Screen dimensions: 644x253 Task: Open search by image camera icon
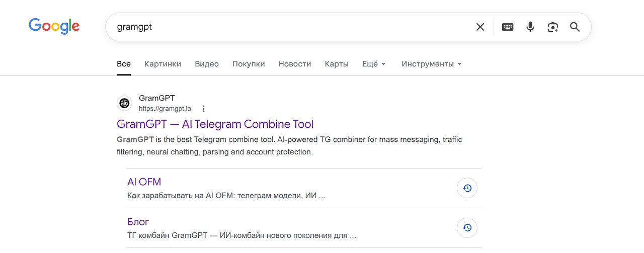[x=553, y=27]
